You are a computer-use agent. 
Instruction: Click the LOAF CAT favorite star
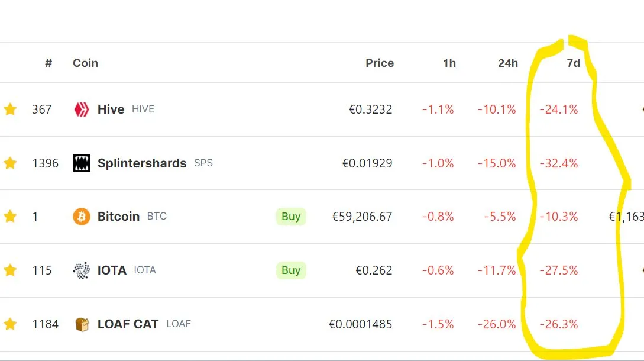tap(10, 324)
